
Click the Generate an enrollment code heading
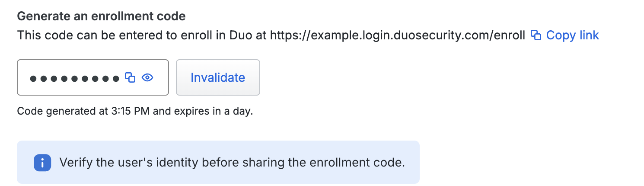pos(101,17)
